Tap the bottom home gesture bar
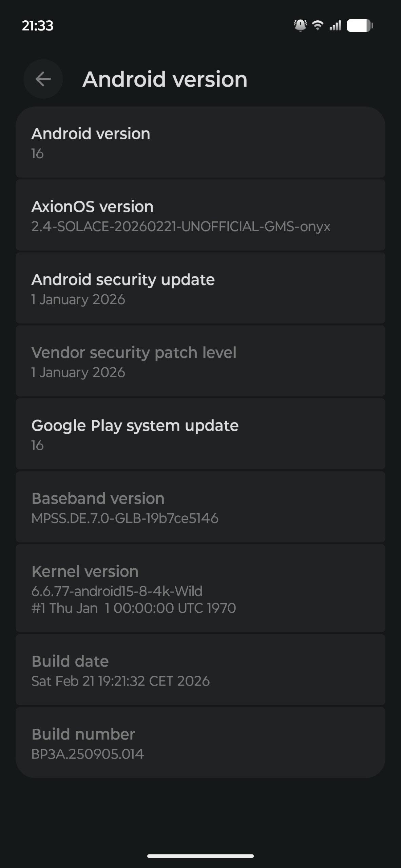Screen dimensions: 401x868 pyautogui.click(x=200, y=856)
